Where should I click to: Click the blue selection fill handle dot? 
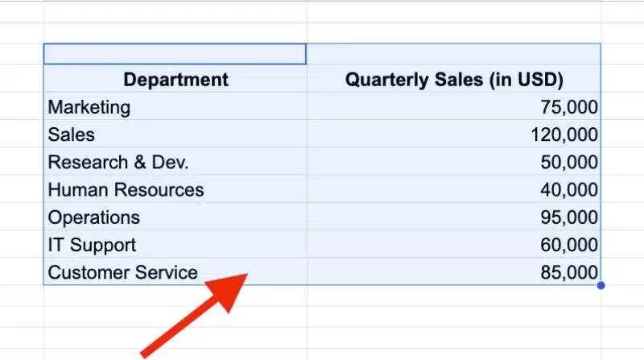[x=601, y=285]
